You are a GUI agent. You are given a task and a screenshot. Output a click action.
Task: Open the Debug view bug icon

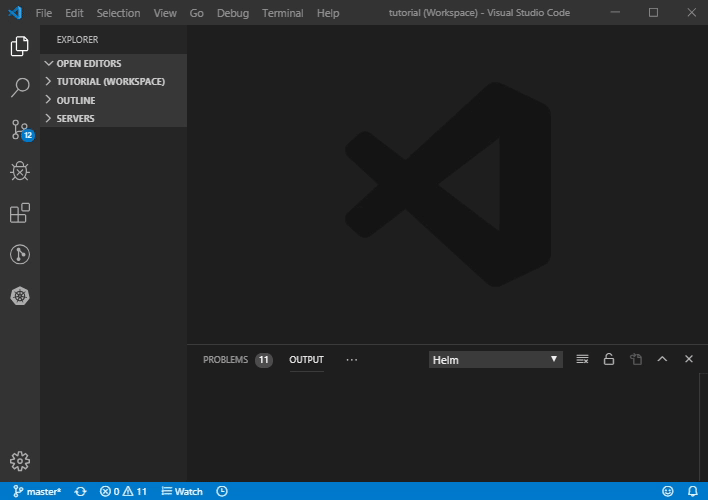tap(19, 171)
